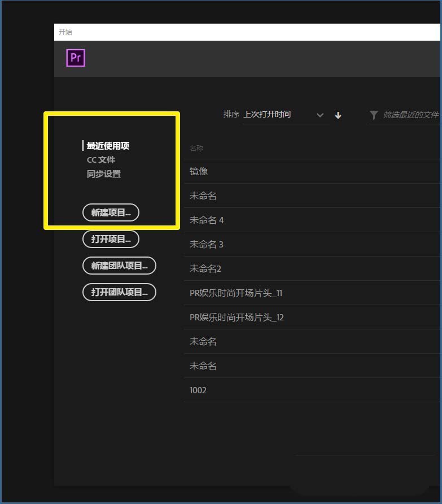Click the Premiere Pro logo icon
This screenshot has width=442, height=504.
coord(76,58)
